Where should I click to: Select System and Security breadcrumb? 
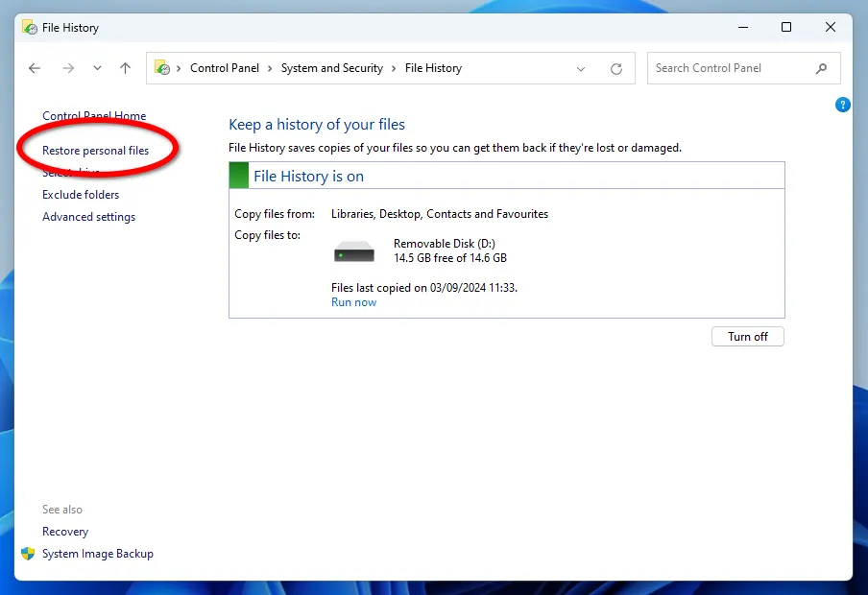click(x=331, y=68)
